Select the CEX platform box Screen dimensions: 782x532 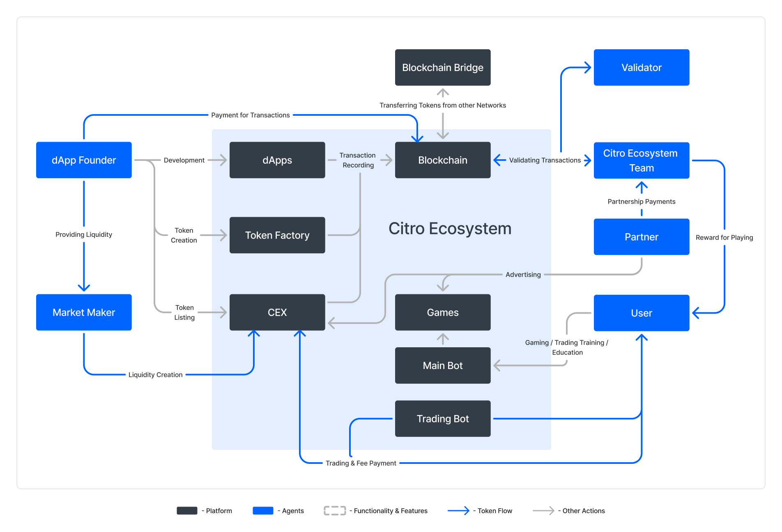[277, 312]
